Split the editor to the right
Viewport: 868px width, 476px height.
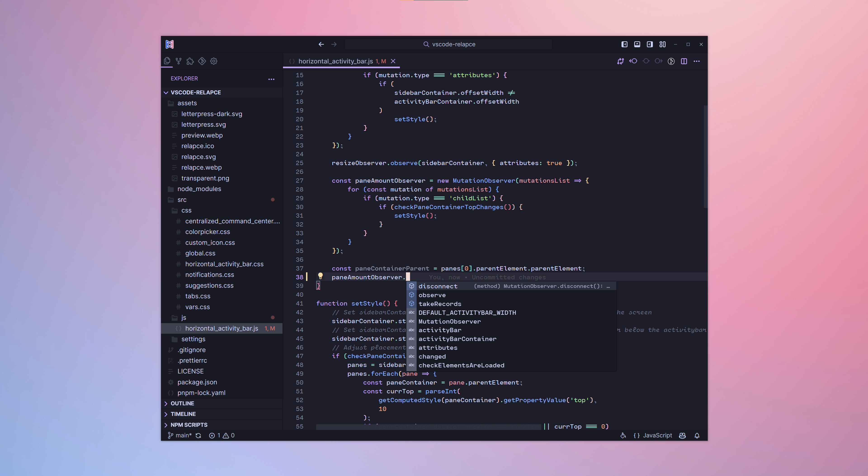684,61
